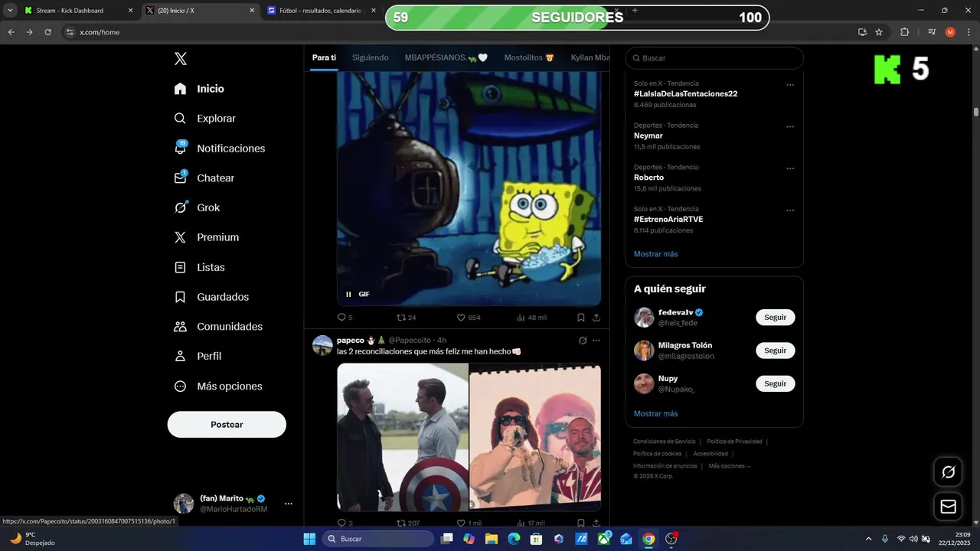Image resolution: width=980 pixels, height=551 pixels.
Task: Share the SpongeBob GIF post
Action: pos(596,317)
